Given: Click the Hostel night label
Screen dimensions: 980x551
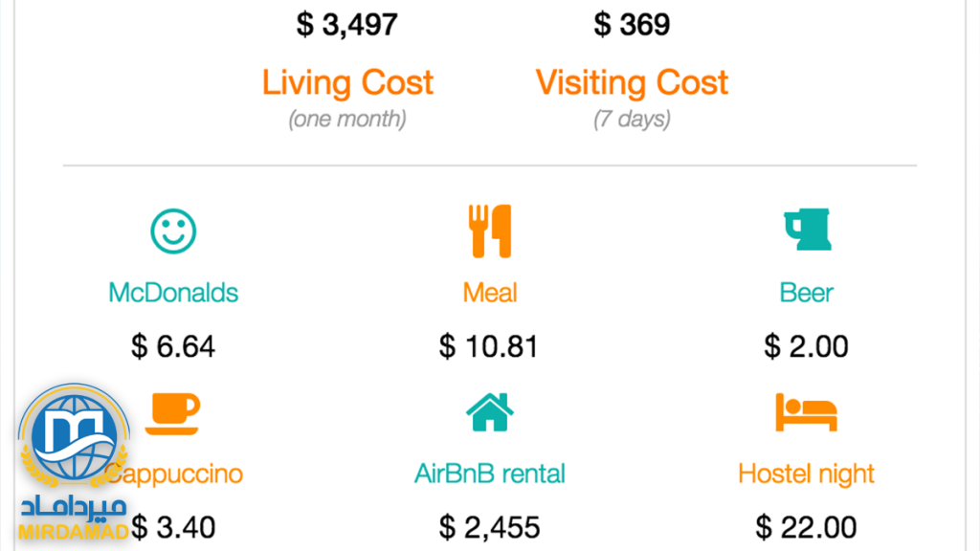Looking at the screenshot, I should tap(806, 474).
